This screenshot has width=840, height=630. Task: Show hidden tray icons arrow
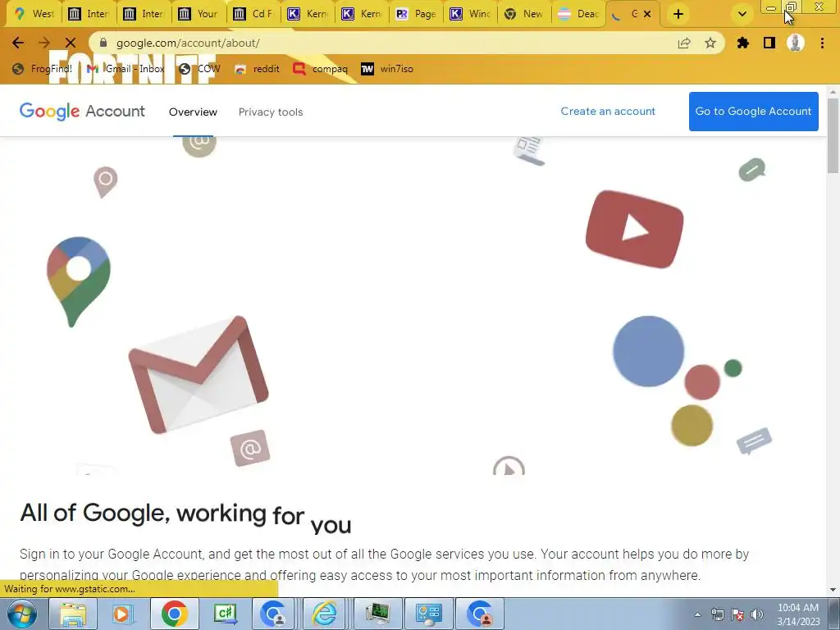pos(697,614)
